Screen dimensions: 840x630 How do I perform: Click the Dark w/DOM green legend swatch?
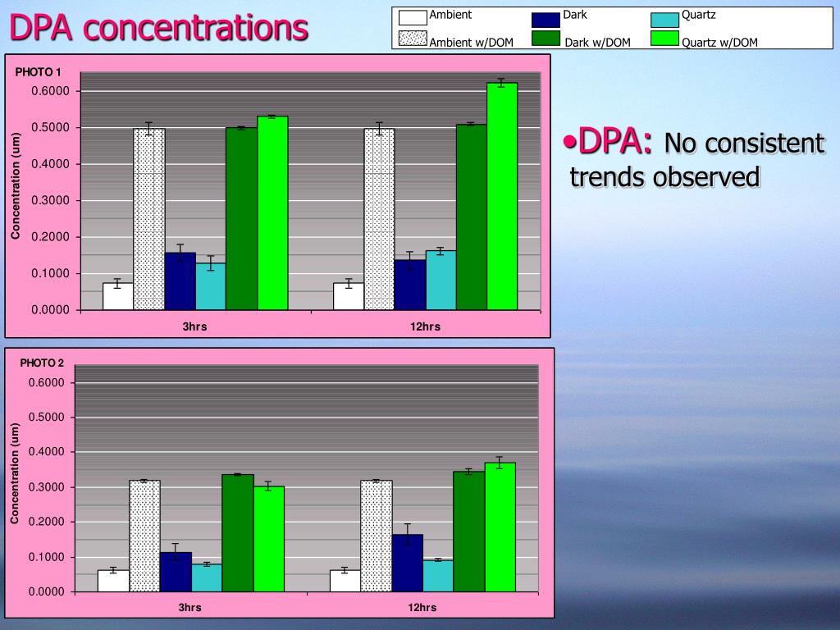546,39
